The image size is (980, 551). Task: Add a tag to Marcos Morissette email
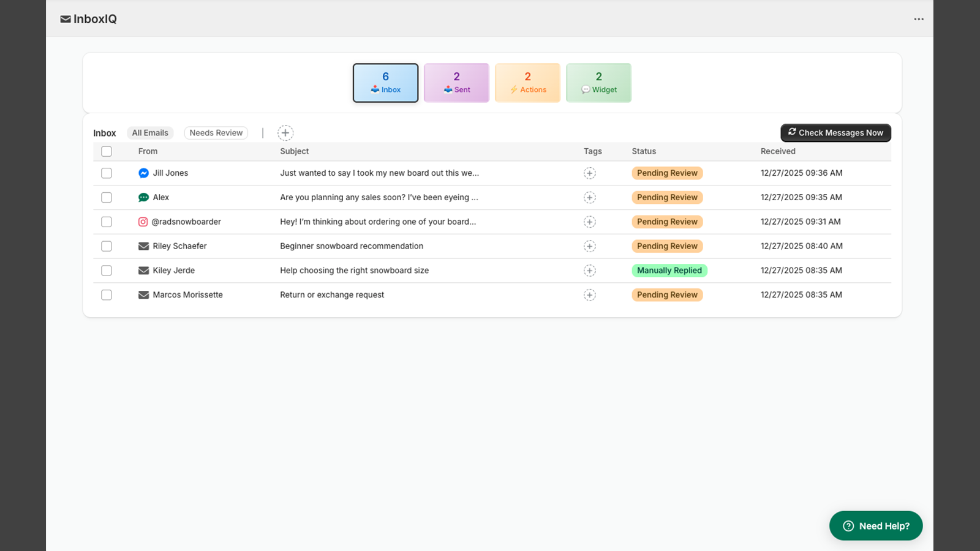click(589, 295)
